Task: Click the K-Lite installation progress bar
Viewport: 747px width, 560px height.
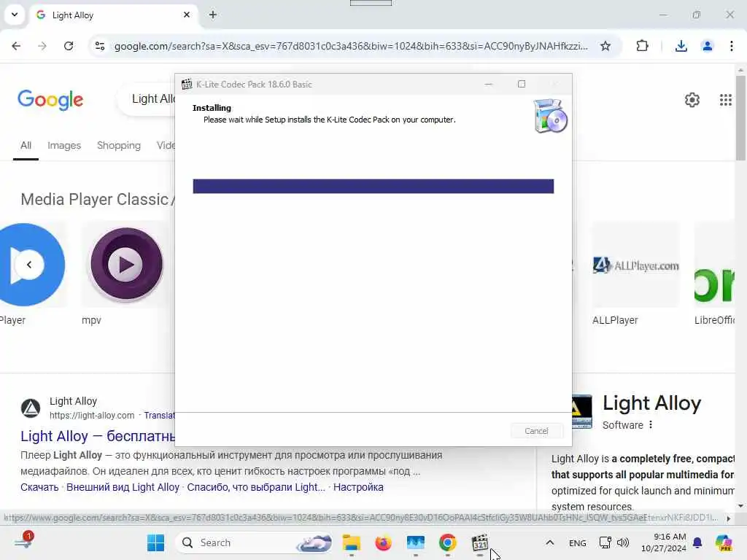Action: coord(373,186)
